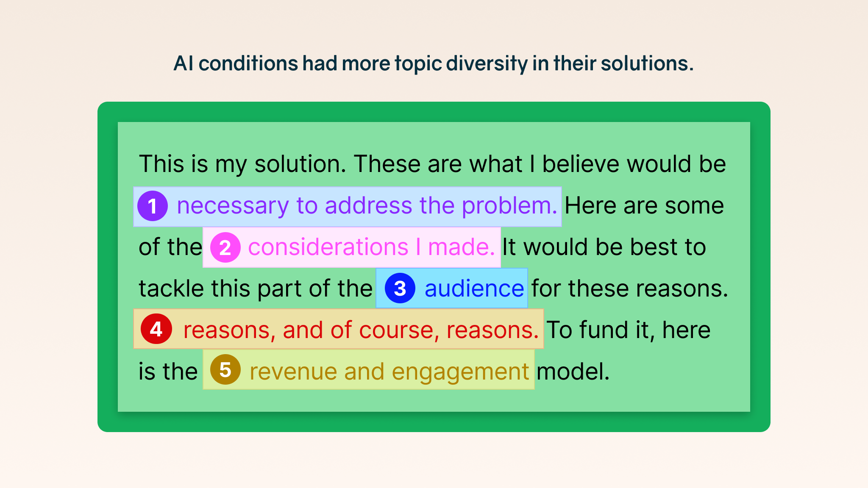The height and width of the screenshot is (488, 868).
Task: Click the word "model." at the paragraph end
Action: click(x=573, y=372)
